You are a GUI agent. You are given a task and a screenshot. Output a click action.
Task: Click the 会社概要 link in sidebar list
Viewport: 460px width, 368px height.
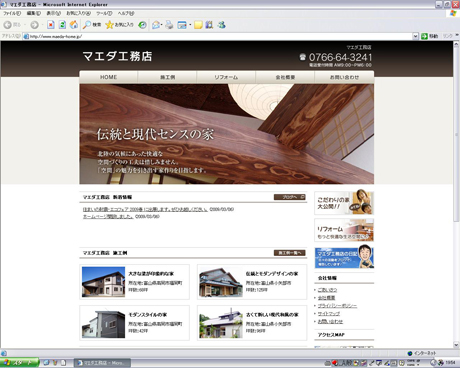[326, 298]
